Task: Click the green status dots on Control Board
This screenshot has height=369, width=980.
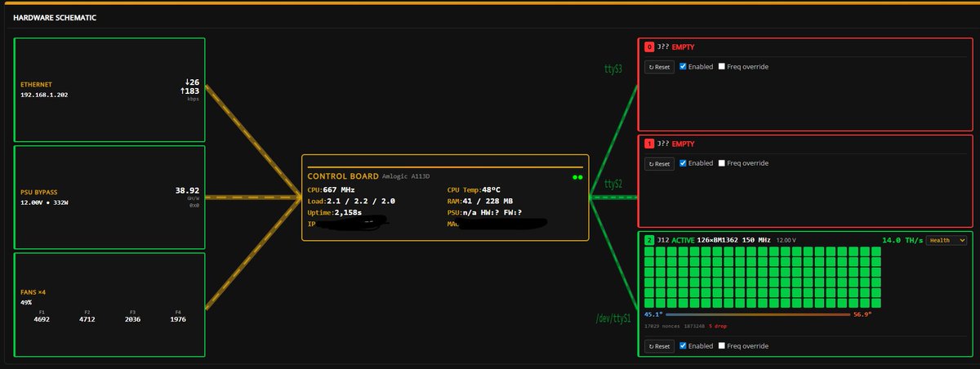Action: coord(577,176)
